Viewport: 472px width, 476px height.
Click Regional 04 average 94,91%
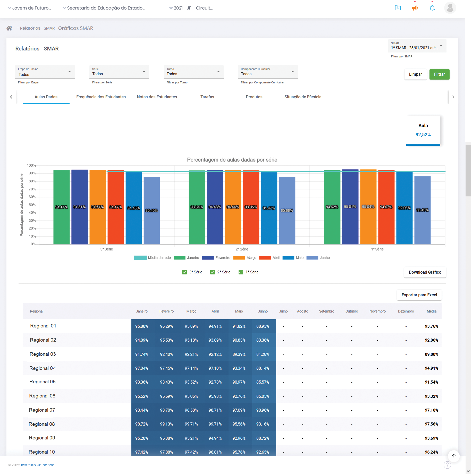click(x=432, y=368)
